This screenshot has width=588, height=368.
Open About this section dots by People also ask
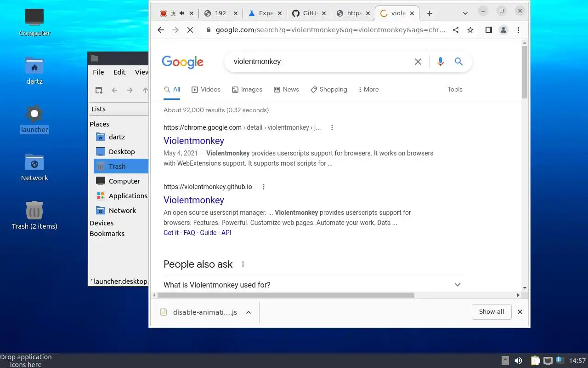[x=243, y=264]
